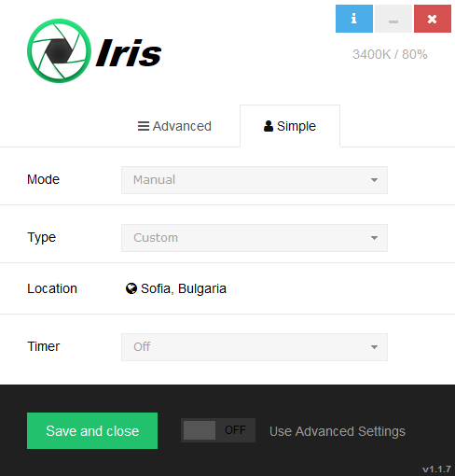Viewport: 455px width, 476px height.
Task: Open the Timer dropdown showing Off
Action: pyautogui.click(x=255, y=347)
